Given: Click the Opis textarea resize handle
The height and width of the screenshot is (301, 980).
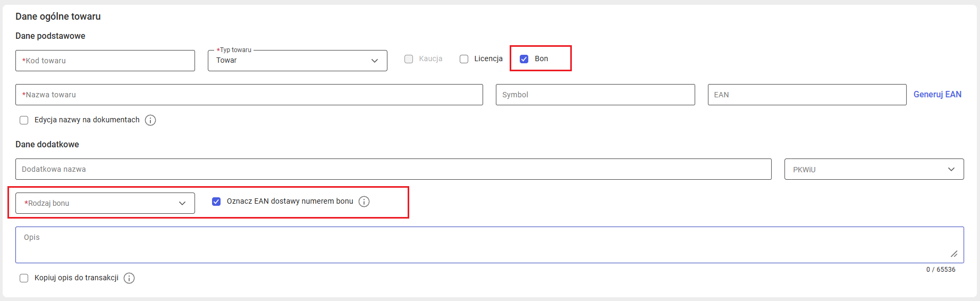Looking at the screenshot, I should 954,254.
